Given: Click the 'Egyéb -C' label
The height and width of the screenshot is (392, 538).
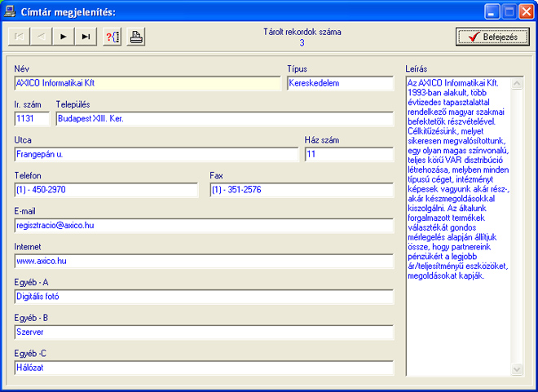Looking at the screenshot, I should pos(30,353).
